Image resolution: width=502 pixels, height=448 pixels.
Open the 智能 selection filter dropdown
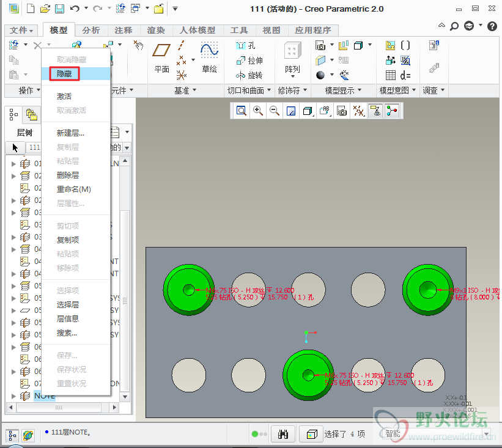487,434
